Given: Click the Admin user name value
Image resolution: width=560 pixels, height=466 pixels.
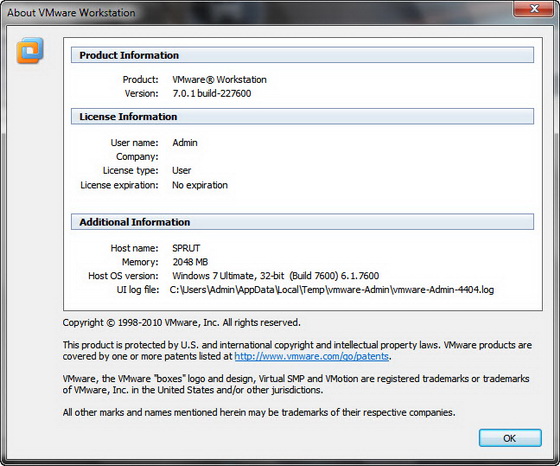Looking at the screenshot, I should pos(185,143).
